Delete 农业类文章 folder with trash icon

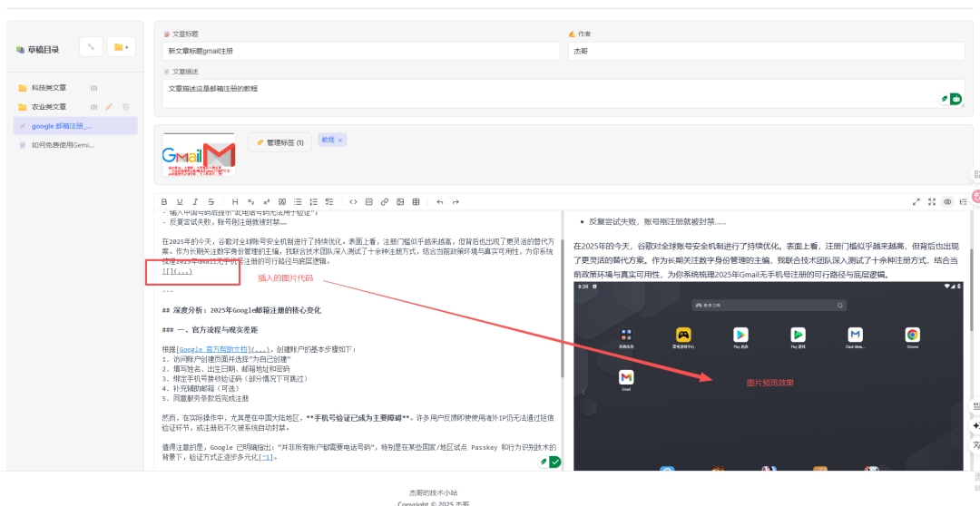point(125,107)
